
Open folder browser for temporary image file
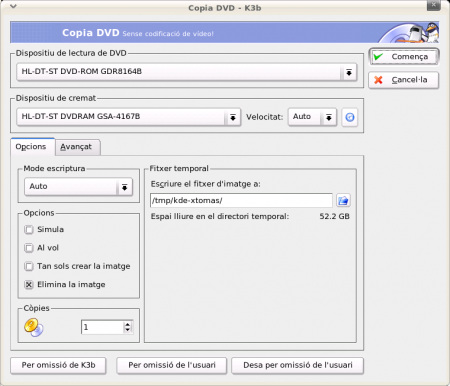point(343,200)
